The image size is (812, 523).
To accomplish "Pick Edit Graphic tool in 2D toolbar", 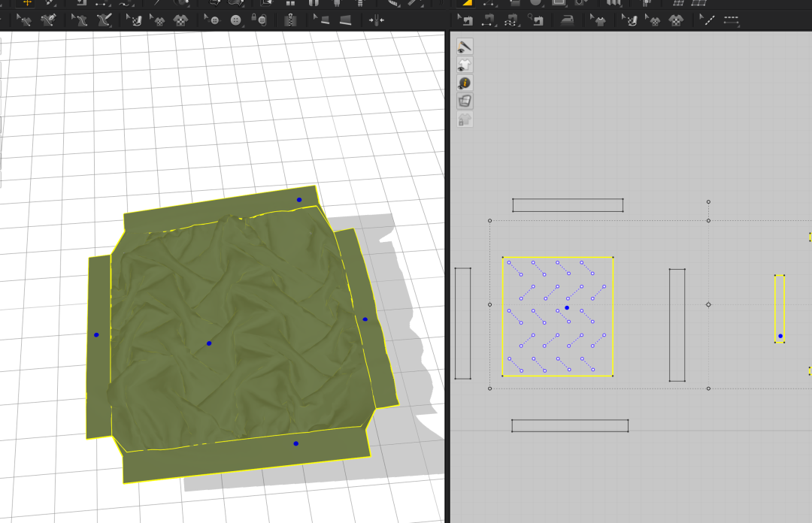I will coord(653,20).
